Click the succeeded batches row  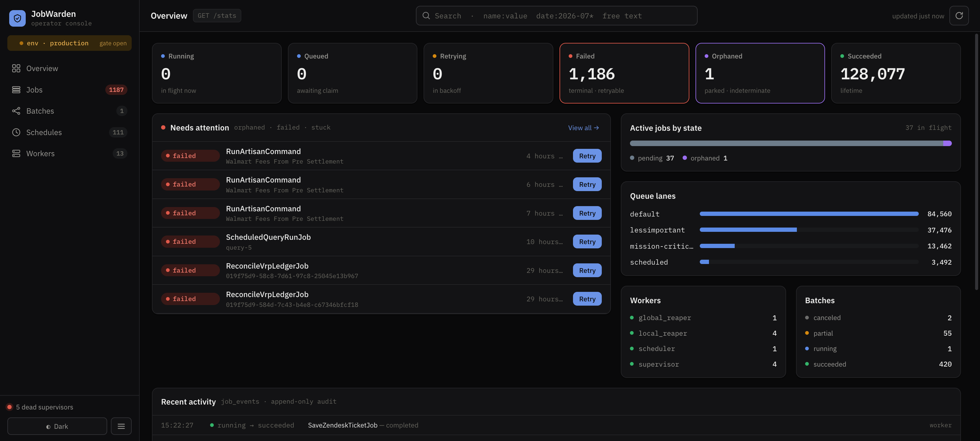pyautogui.click(x=878, y=364)
